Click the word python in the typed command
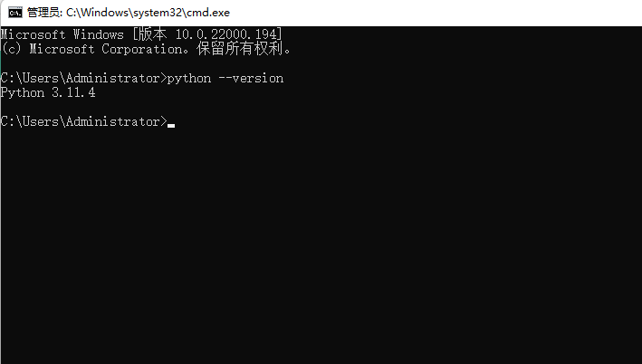 (189, 79)
